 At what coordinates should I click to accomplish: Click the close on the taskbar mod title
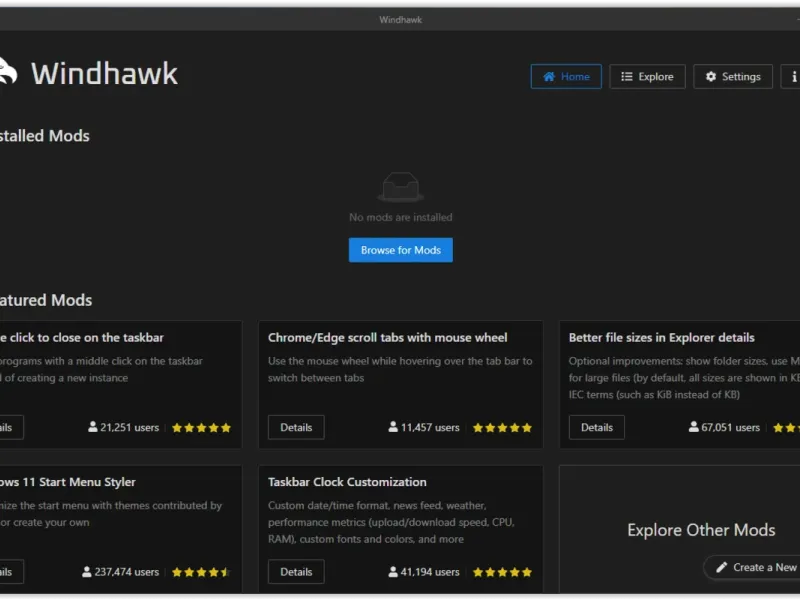(x=82, y=338)
